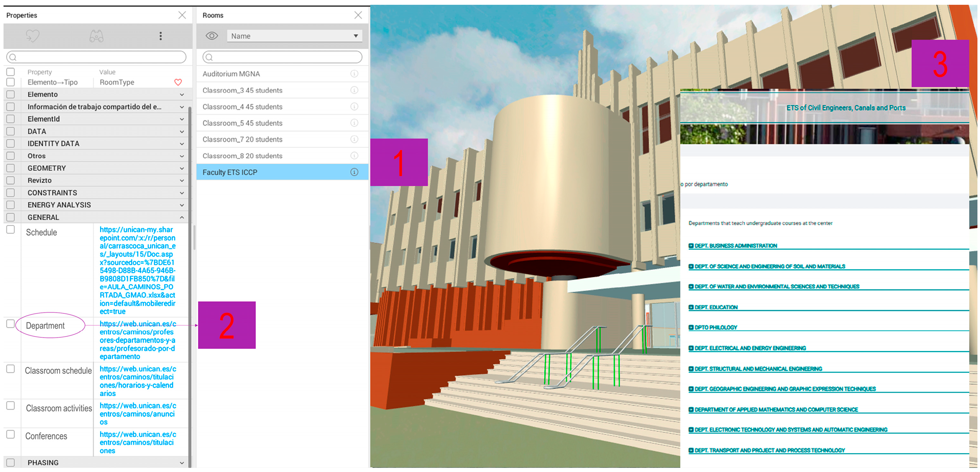The width and height of the screenshot is (980, 472).
Task: Click the Rooms search input field
Action: (283, 57)
